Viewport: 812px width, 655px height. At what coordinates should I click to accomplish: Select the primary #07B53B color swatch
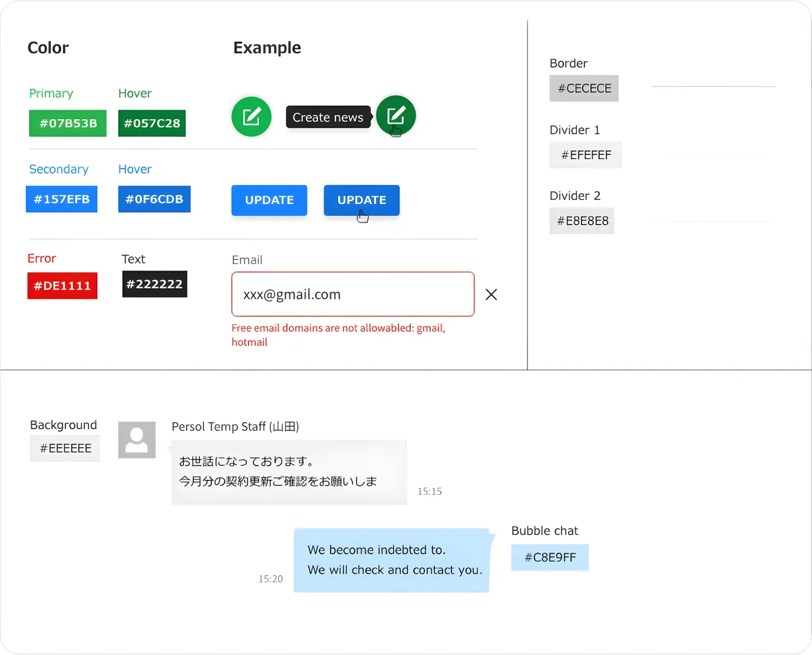68,123
